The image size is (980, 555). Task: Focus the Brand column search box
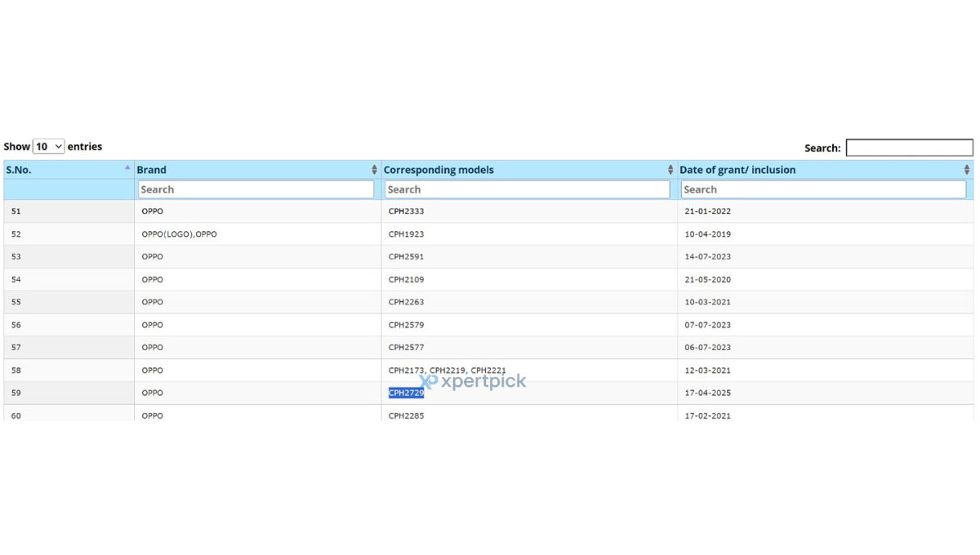256,189
